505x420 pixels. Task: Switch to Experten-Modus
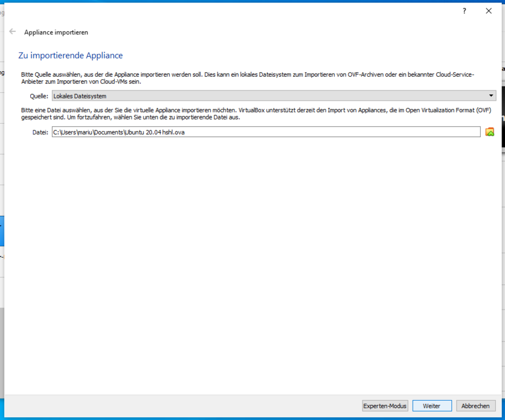(x=385, y=406)
